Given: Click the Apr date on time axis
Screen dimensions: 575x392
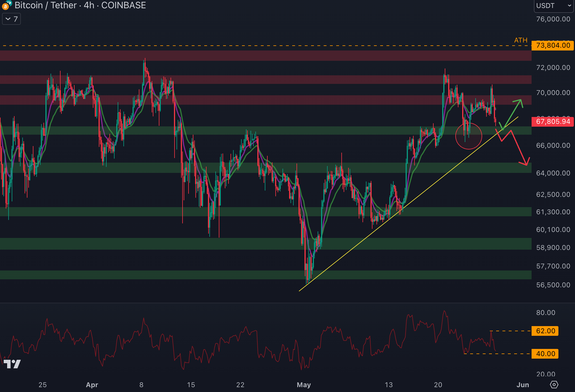Looking at the screenshot, I should pyautogui.click(x=92, y=385).
